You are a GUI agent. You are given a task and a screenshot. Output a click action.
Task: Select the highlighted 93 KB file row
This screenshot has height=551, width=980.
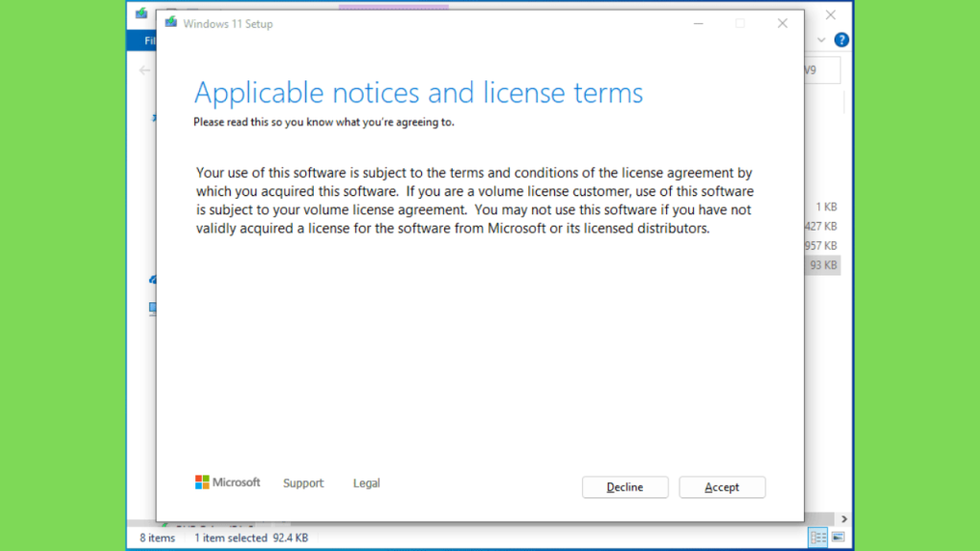[822, 266]
